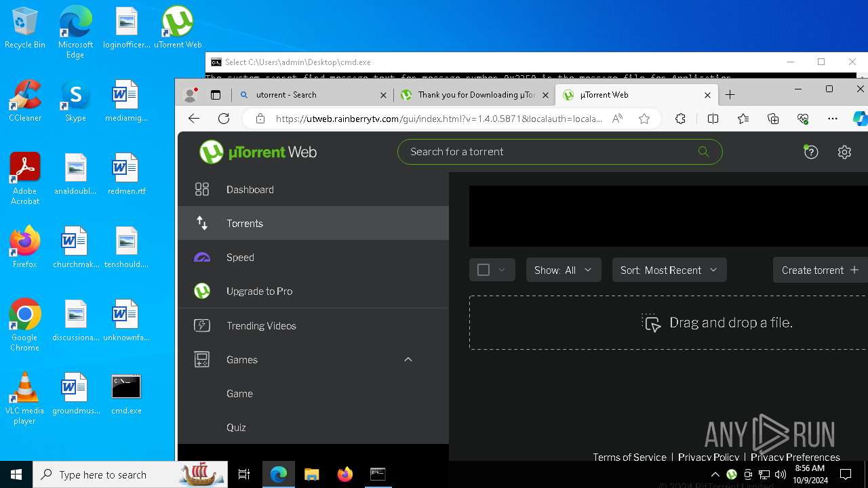The height and width of the screenshot is (488, 868).
Task: Open uTorrent Web help icon
Action: coord(810,152)
